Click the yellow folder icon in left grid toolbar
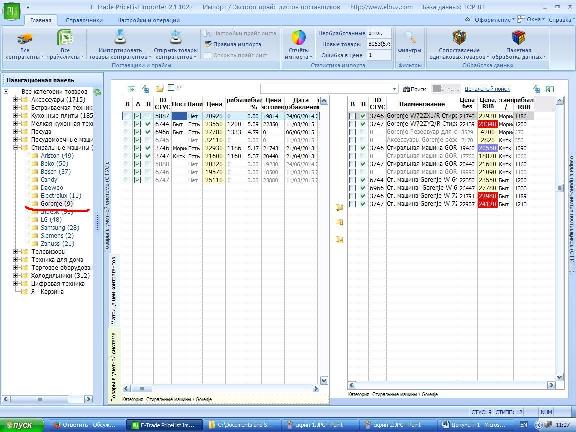Viewport: 576px width, 432px height. tap(159, 89)
